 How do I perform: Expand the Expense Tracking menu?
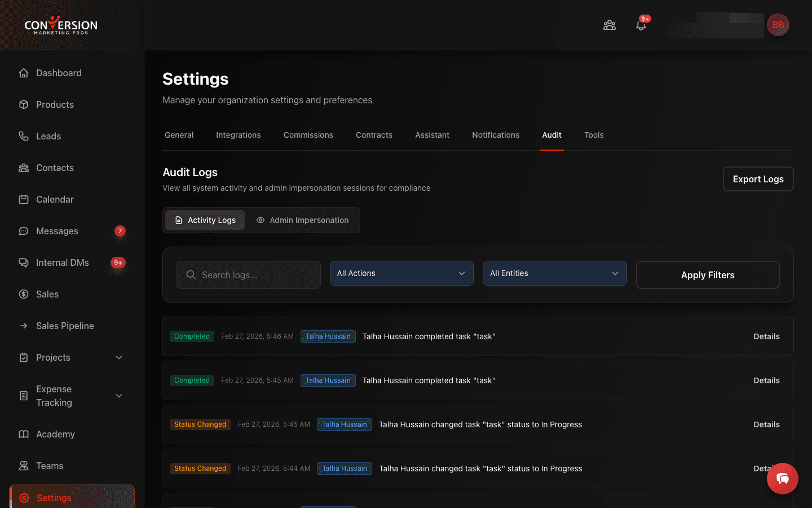click(x=118, y=396)
